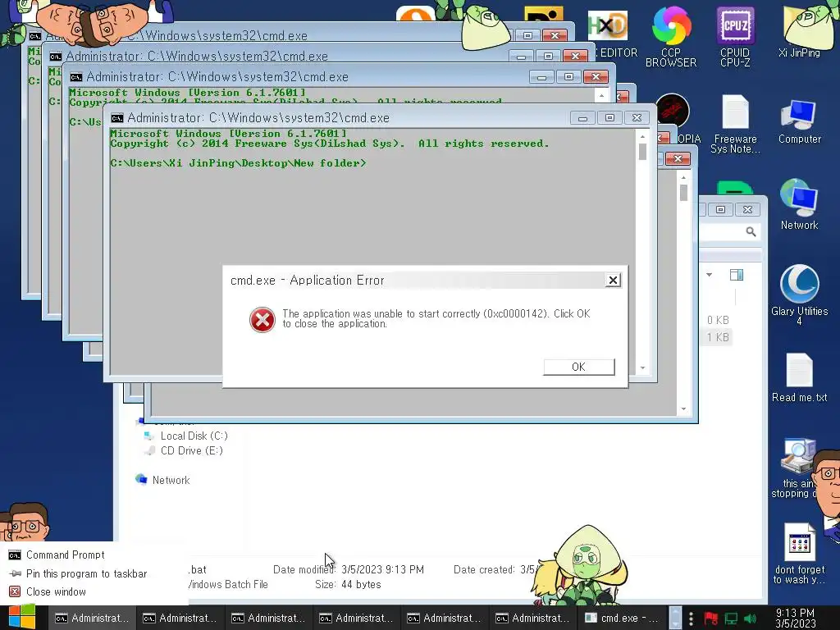Open the clock showing 9:13 PM
The image size is (840, 630).
796,619
